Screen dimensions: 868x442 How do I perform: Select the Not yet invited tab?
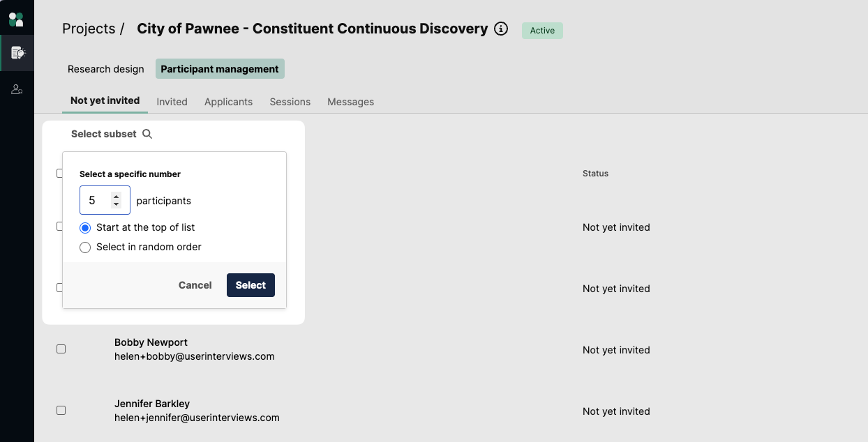pyautogui.click(x=105, y=100)
